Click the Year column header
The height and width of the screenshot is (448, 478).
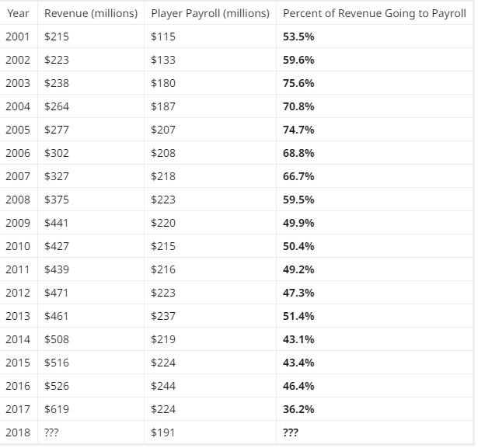click(18, 14)
